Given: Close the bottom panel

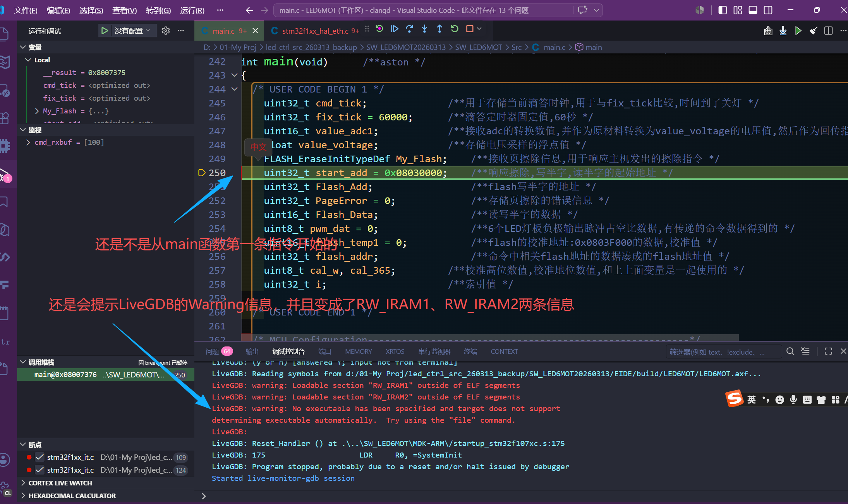Looking at the screenshot, I should 843,351.
